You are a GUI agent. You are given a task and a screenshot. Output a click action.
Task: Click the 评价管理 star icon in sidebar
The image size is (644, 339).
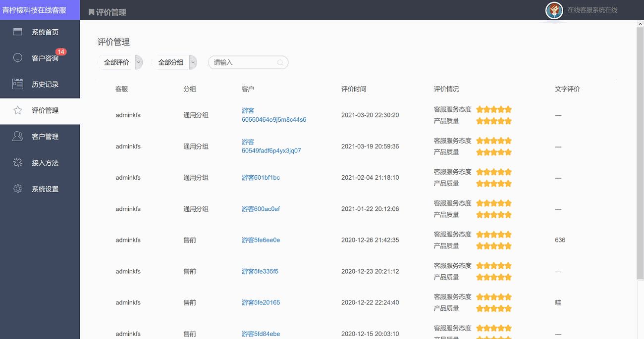click(18, 110)
